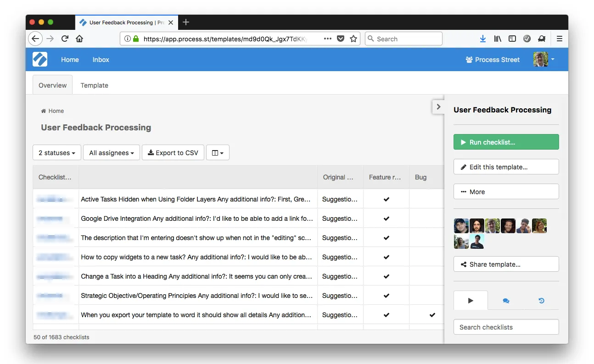Bookmark this page with the star icon
This screenshot has width=594, height=364.
pyautogui.click(x=353, y=39)
